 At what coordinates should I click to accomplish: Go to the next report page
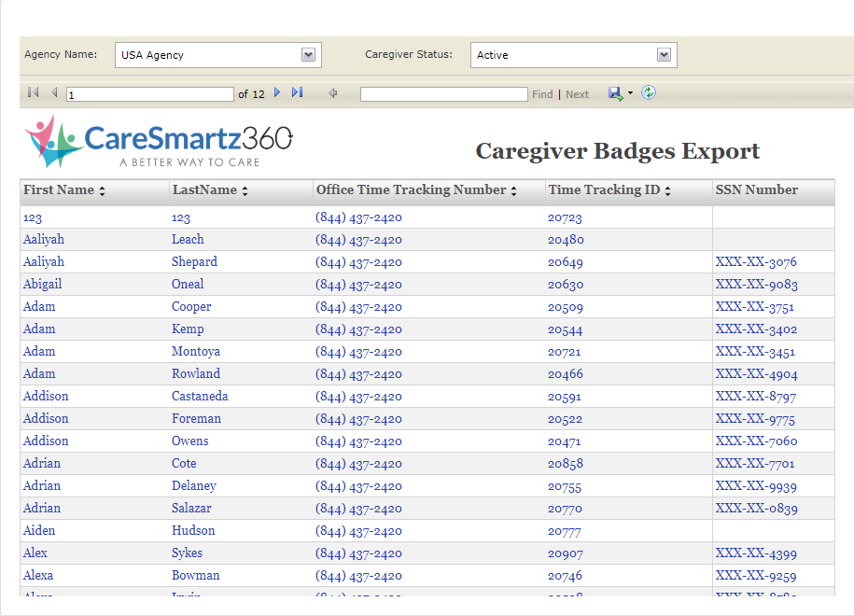277,92
